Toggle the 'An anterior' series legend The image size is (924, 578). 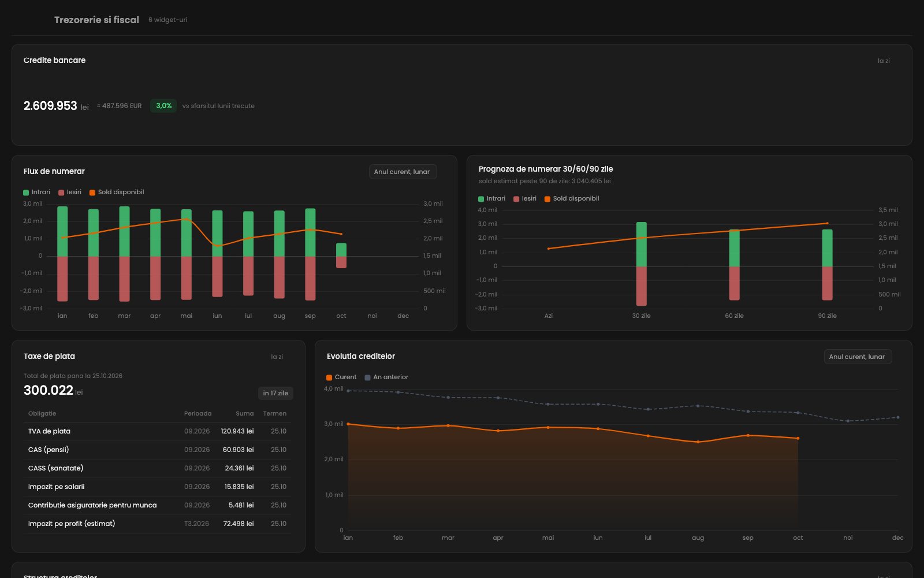point(386,377)
